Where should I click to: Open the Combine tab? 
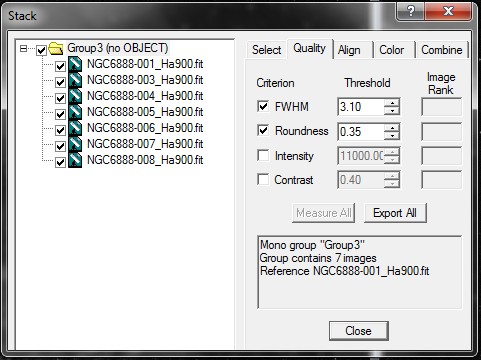(442, 50)
